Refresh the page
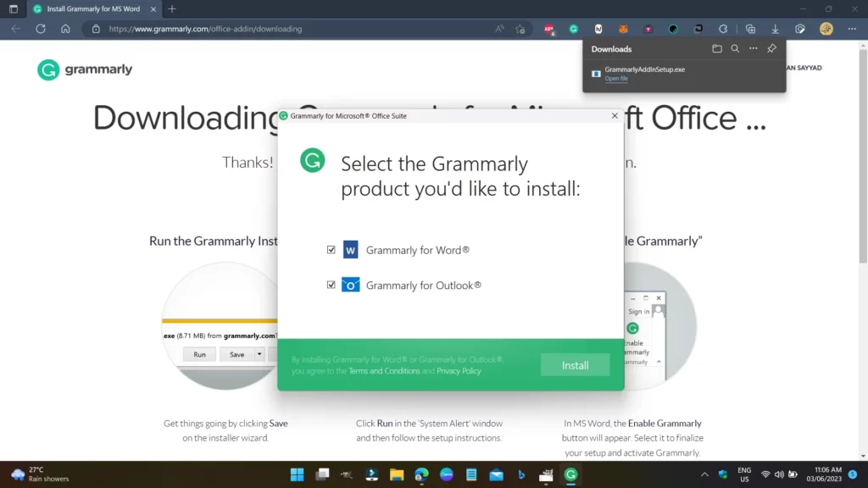The height and width of the screenshot is (488, 868). [x=41, y=29]
